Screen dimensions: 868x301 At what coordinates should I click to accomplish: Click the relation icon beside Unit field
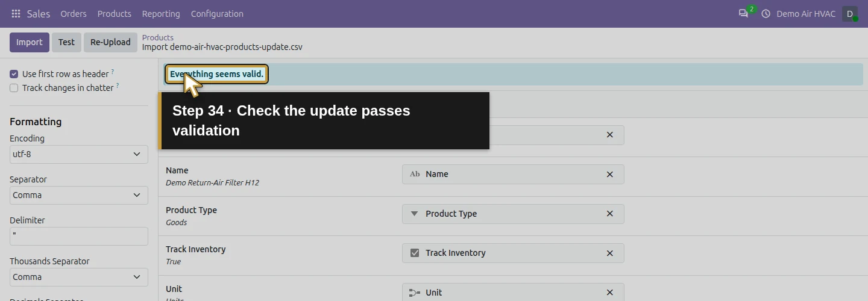(x=415, y=293)
